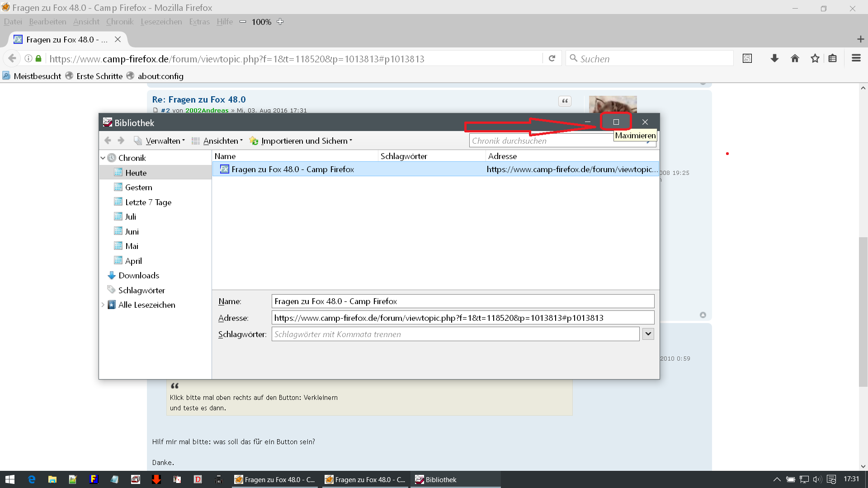868x488 pixels.
Task: Click the reload page icon
Action: (552, 58)
